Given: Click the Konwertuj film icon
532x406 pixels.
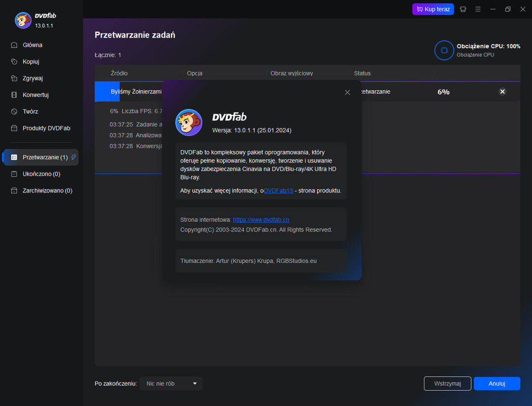Looking at the screenshot, I should tap(14, 95).
